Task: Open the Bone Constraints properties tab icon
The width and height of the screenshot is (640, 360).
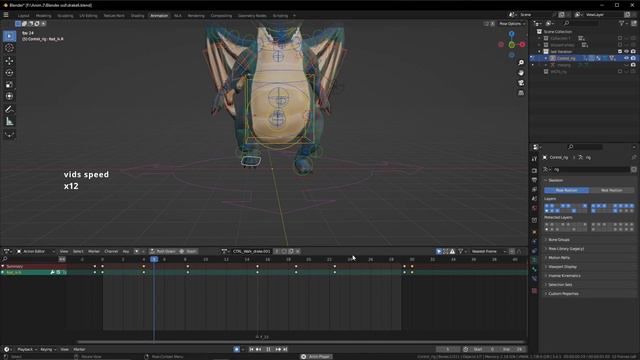Action: click(534, 278)
